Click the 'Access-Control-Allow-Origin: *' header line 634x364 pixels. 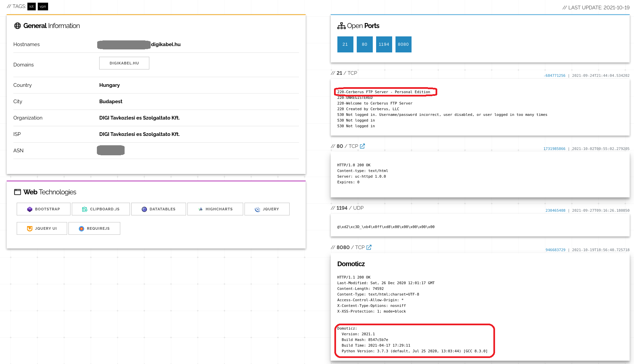tap(370, 300)
